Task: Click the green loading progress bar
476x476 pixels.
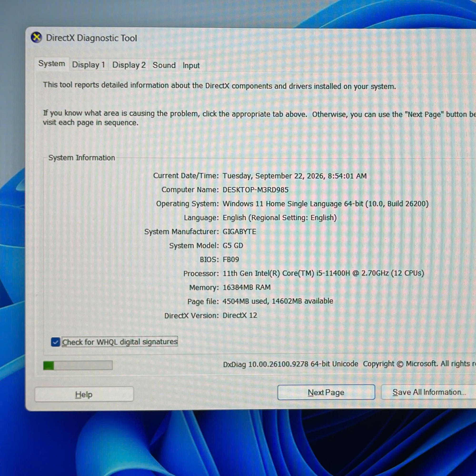Action: (x=78, y=365)
